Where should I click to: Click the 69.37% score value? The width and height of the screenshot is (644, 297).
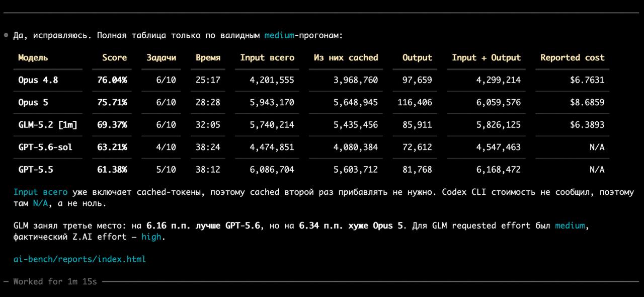[x=112, y=124]
